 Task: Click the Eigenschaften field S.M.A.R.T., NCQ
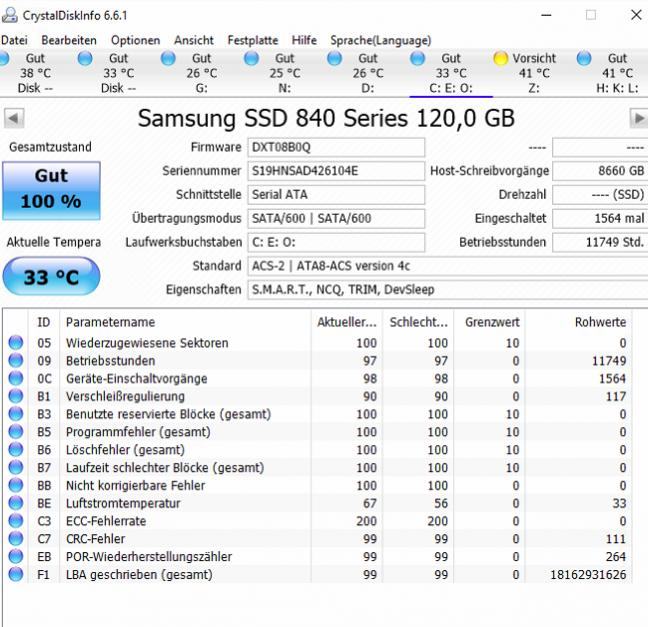point(448,290)
